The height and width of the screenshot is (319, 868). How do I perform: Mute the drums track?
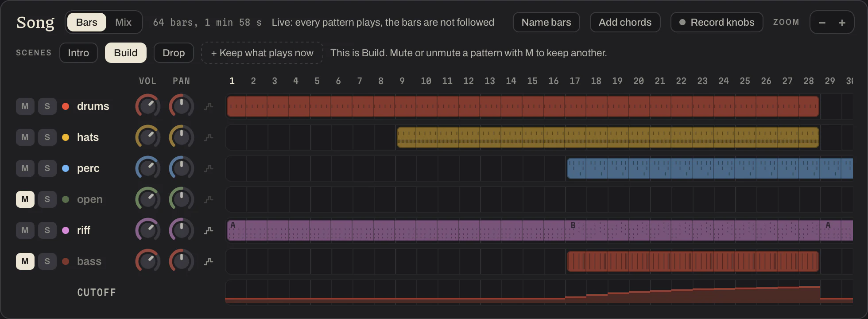(25, 106)
